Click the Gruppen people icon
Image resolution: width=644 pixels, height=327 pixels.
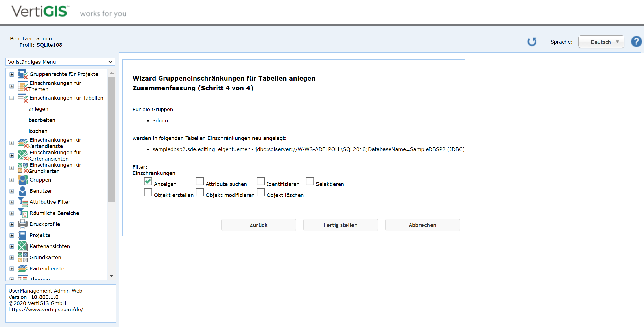(22, 180)
